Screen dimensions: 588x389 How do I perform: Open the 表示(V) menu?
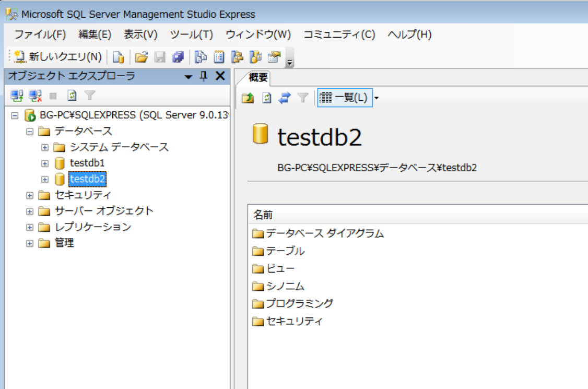(x=140, y=34)
